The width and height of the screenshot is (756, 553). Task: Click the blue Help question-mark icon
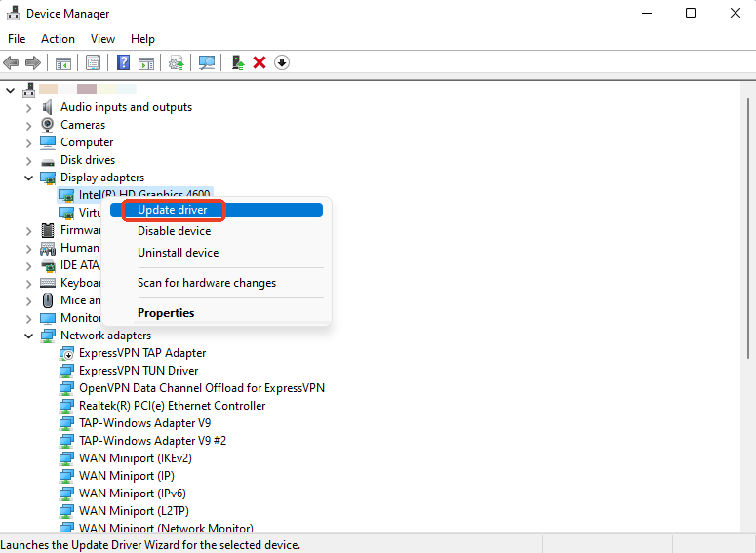tap(124, 62)
